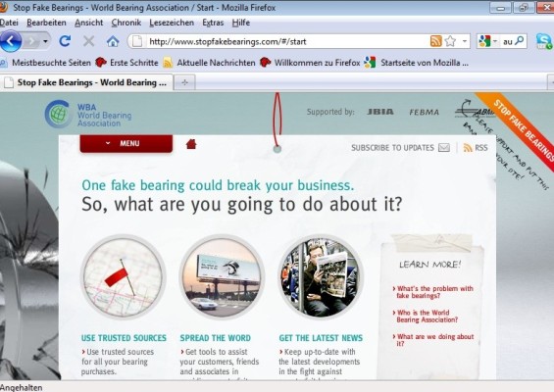
Task: Go to the Firefox home page icon
Action: pyautogui.click(x=113, y=41)
